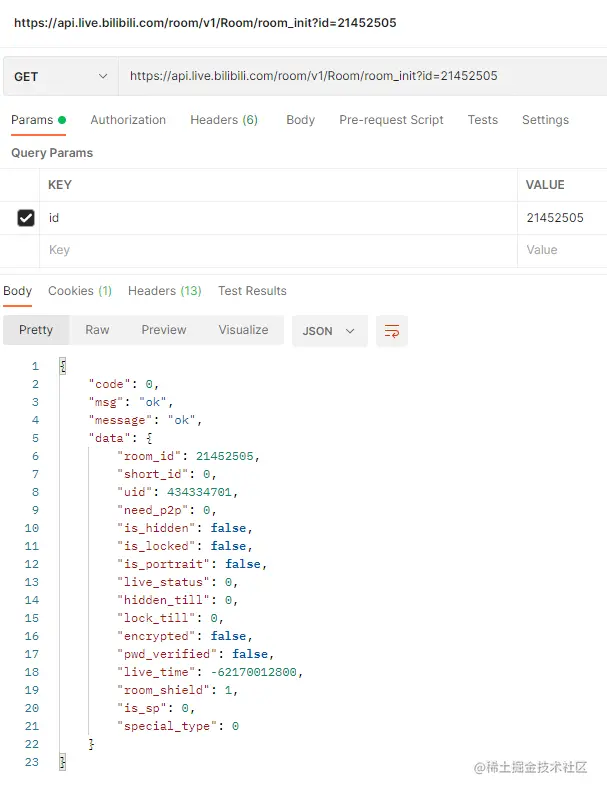Click the "is_sp": 0 line

[156, 708]
